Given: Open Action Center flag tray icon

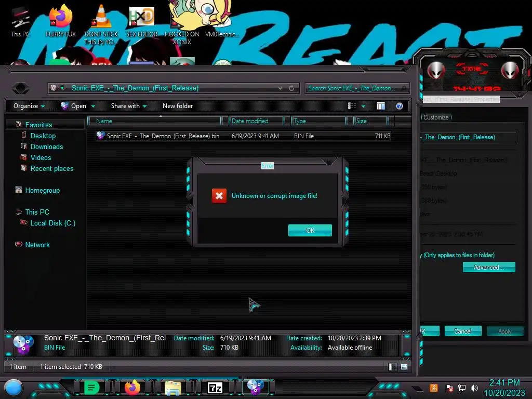Looking at the screenshot, I should (x=449, y=388).
